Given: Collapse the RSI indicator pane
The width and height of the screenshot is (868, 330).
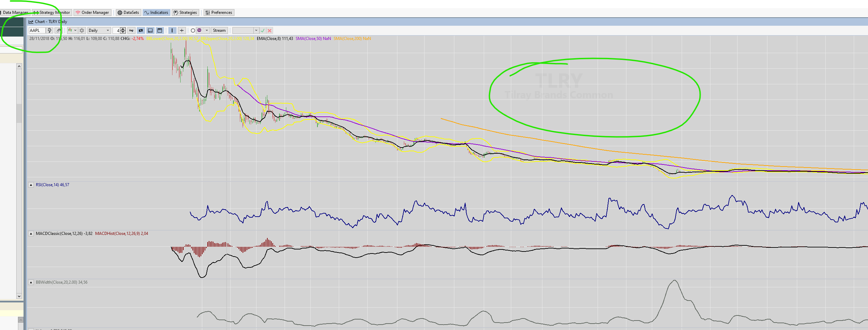Looking at the screenshot, I should tap(31, 185).
